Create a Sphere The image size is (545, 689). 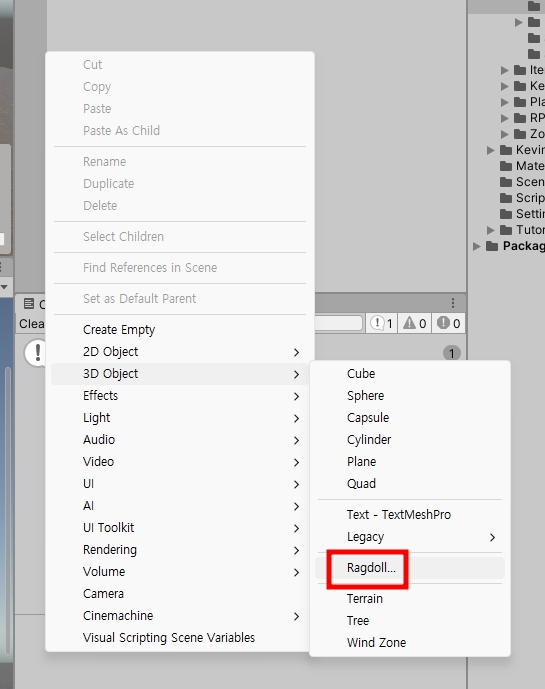(x=410, y=395)
